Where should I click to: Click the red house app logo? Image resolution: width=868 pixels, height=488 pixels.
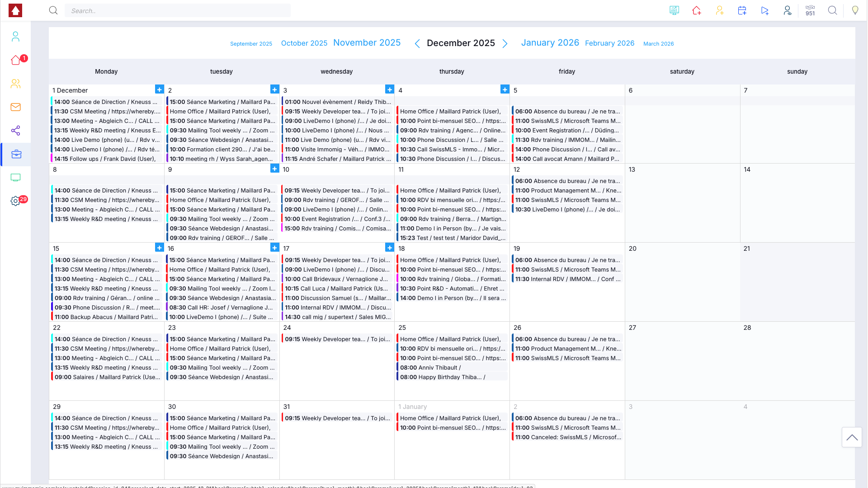pyautogui.click(x=15, y=10)
